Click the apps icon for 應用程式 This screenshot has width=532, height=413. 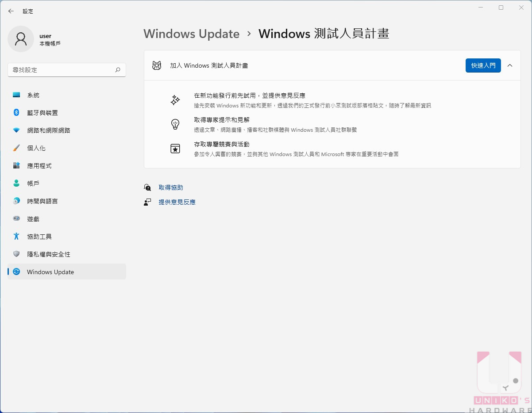(16, 166)
